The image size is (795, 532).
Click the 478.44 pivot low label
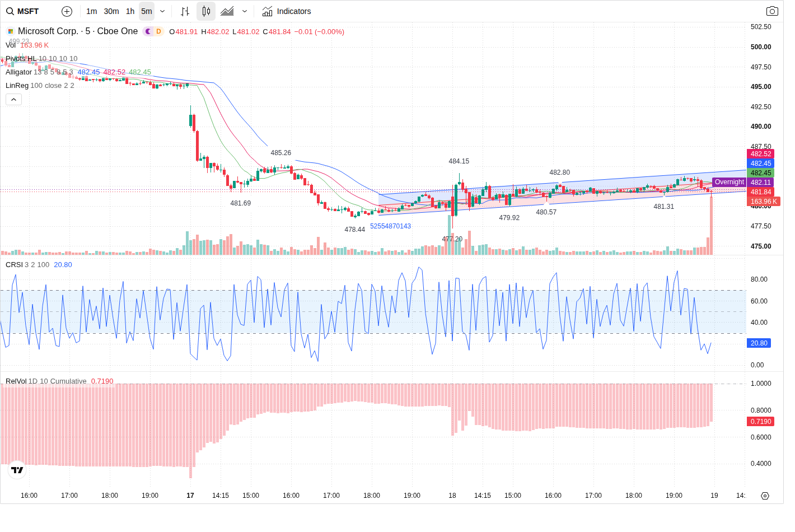click(x=354, y=230)
